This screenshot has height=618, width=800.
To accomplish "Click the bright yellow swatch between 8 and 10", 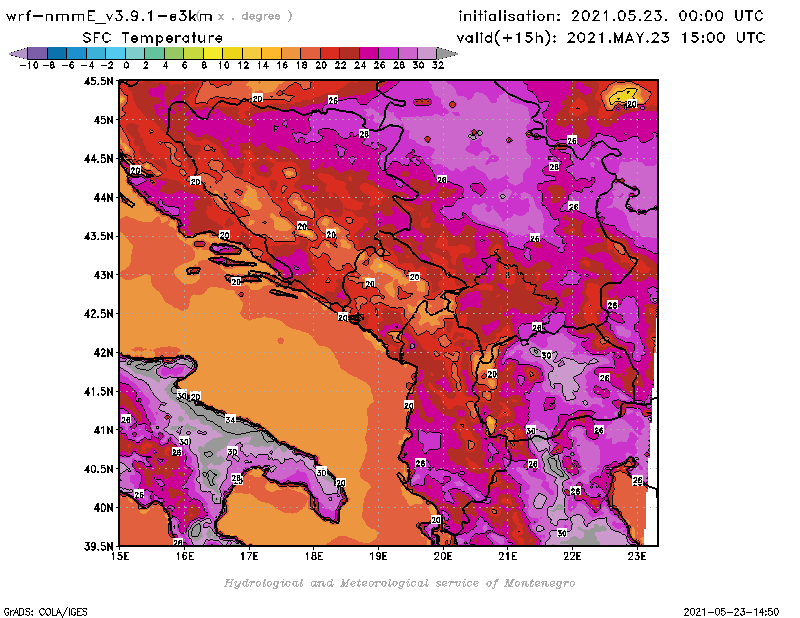I will pyautogui.click(x=213, y=53).
